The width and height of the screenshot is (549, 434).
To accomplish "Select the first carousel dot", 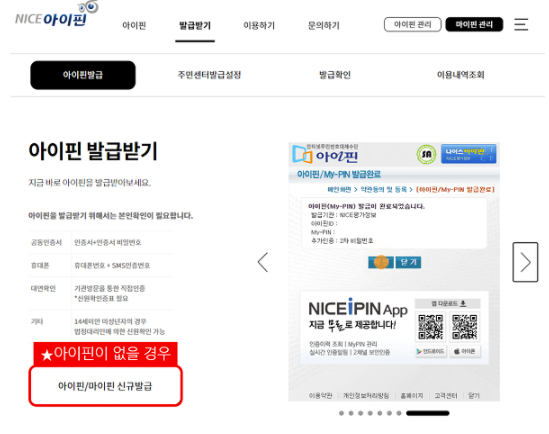I will coord(341,413).
